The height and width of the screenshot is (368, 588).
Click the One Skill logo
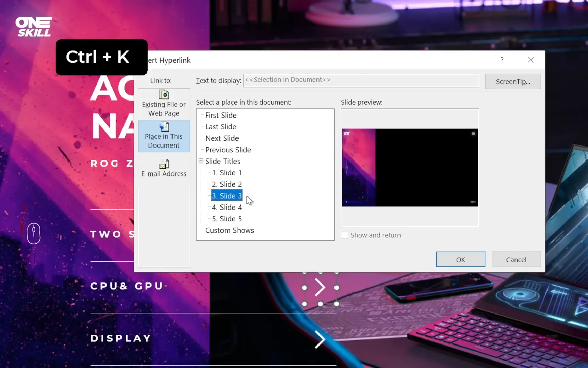[34, 27]
